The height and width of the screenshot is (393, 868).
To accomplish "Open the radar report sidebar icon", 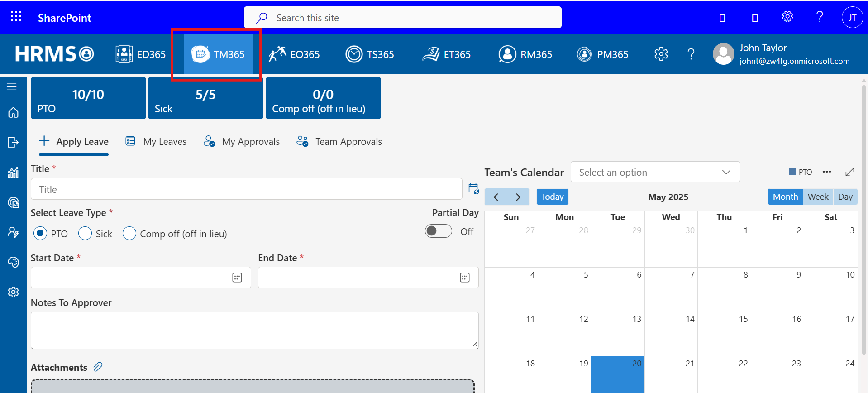I will tap(13, 202).
